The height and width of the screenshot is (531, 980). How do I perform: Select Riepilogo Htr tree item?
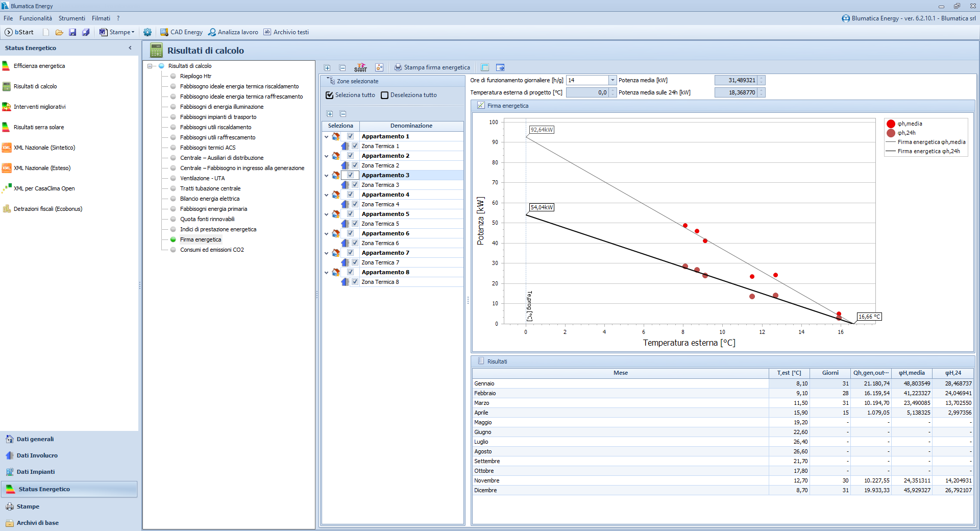pyautogui.click(x=195, y=76)
